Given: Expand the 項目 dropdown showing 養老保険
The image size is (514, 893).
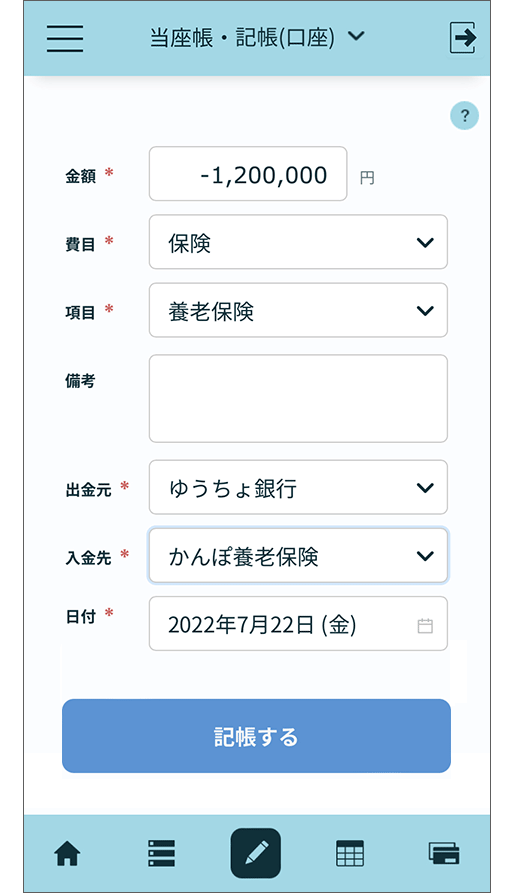Looking at the screenshot, I should point(298,310).
